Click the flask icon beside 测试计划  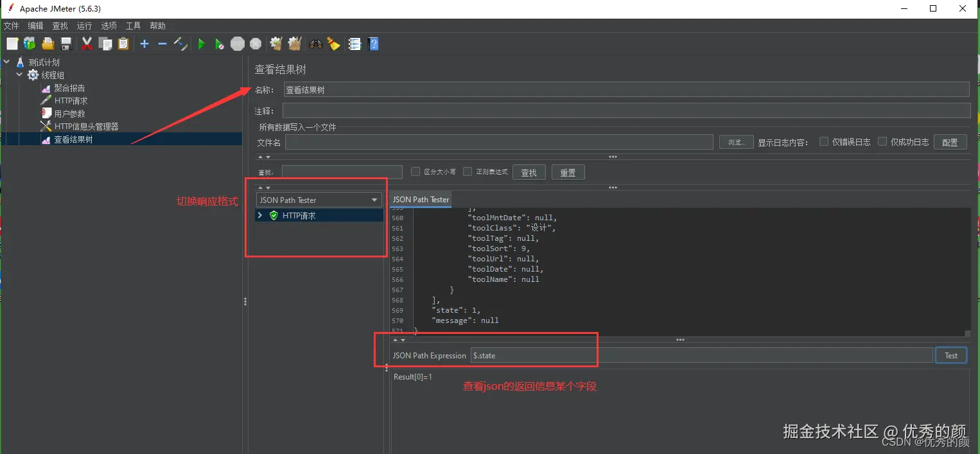pos(20,62)
